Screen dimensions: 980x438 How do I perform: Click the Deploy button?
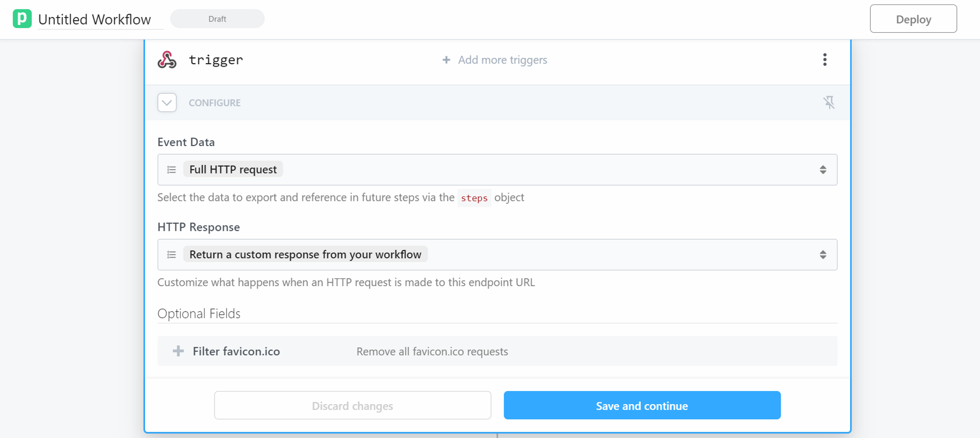coord(913,19)
